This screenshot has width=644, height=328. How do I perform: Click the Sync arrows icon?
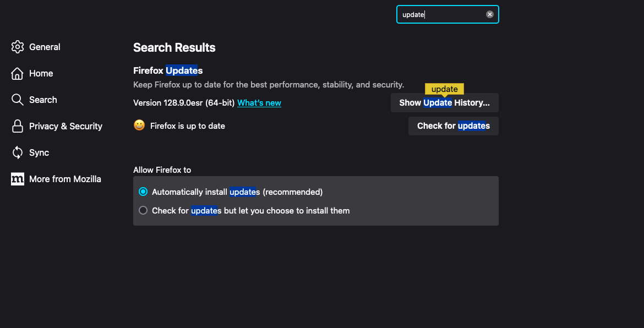(17, 152)
